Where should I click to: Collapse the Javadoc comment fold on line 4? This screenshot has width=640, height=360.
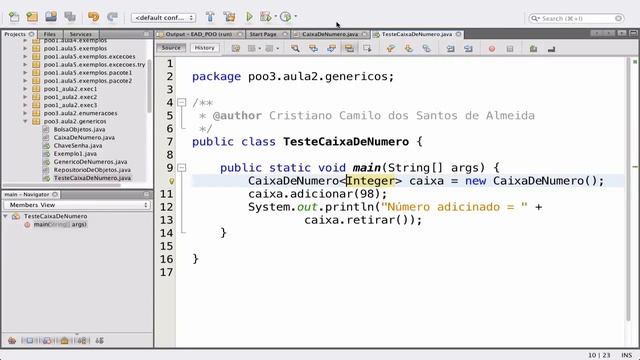pos(182,102)
